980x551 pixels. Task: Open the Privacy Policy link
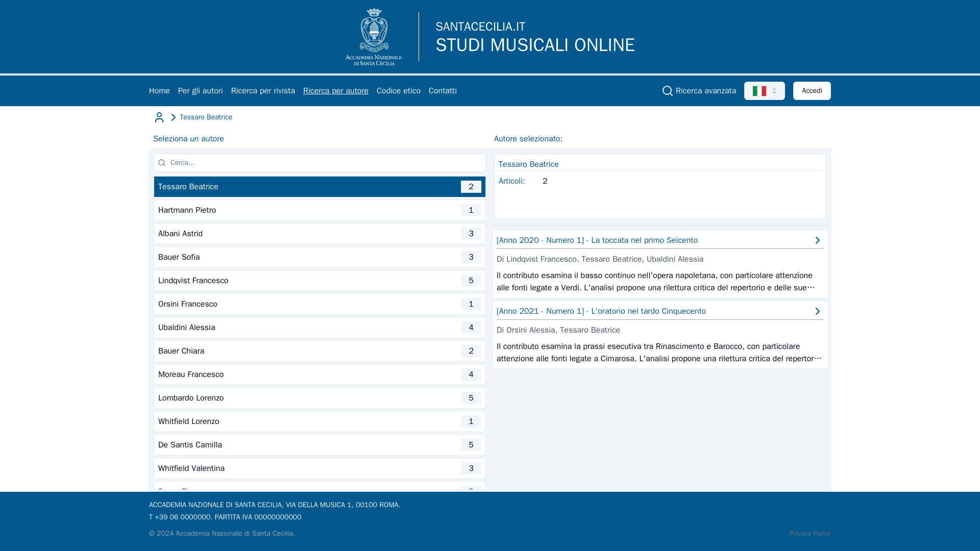point(810,534)
